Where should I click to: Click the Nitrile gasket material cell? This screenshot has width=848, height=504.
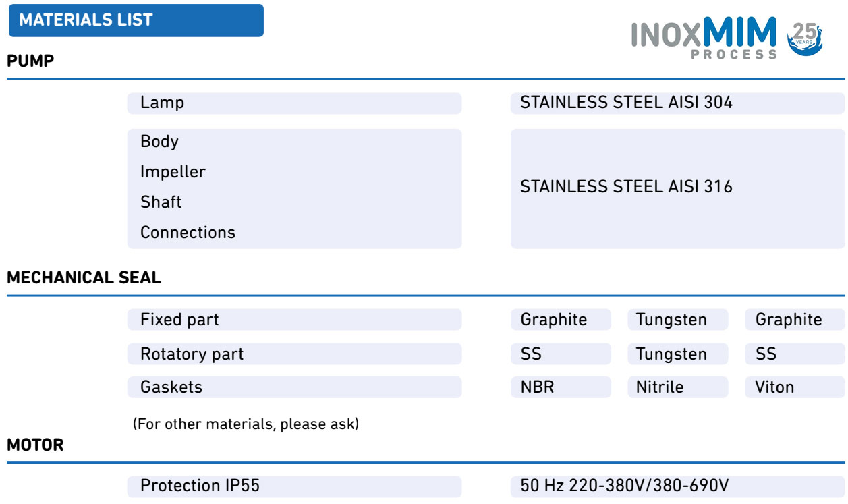[677, 387]
